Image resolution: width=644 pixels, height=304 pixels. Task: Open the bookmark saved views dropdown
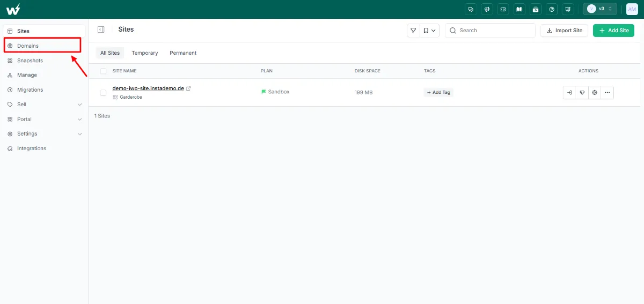click(429, 31)
